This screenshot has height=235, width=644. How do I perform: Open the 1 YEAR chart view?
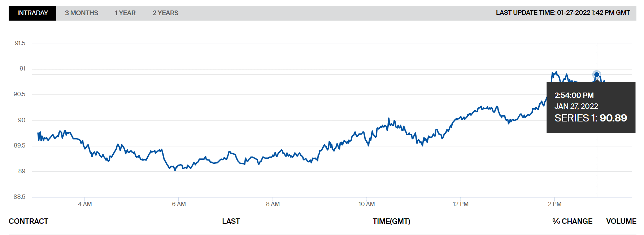click(125, 13)
